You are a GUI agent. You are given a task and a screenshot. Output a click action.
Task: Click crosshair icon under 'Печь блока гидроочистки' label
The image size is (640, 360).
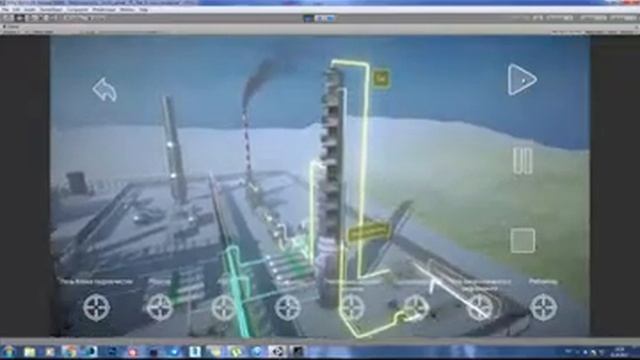click(x=97, y=307)
